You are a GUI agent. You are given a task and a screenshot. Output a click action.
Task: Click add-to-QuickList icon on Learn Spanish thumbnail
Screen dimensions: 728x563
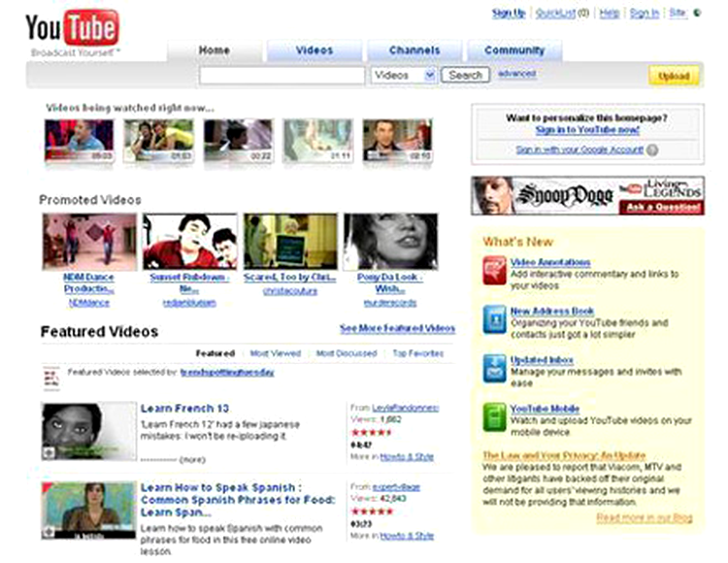coord(49,532)
